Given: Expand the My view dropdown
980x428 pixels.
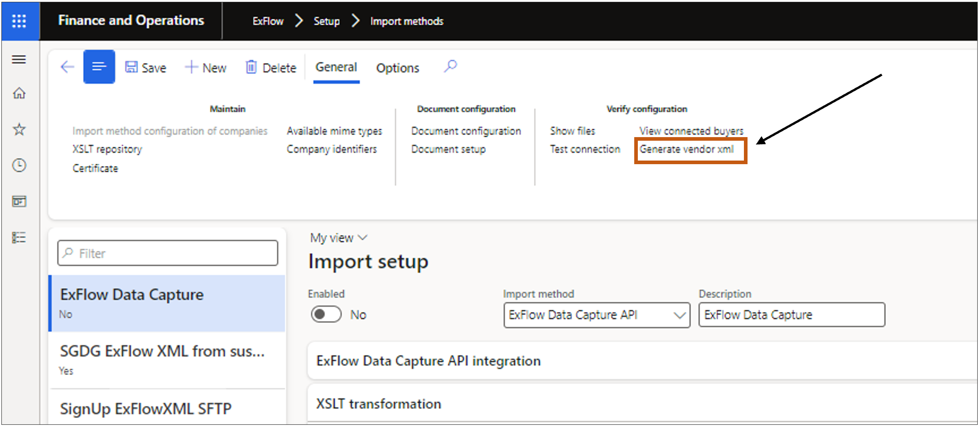Looking at the screenshot, I should pos(339,238).
